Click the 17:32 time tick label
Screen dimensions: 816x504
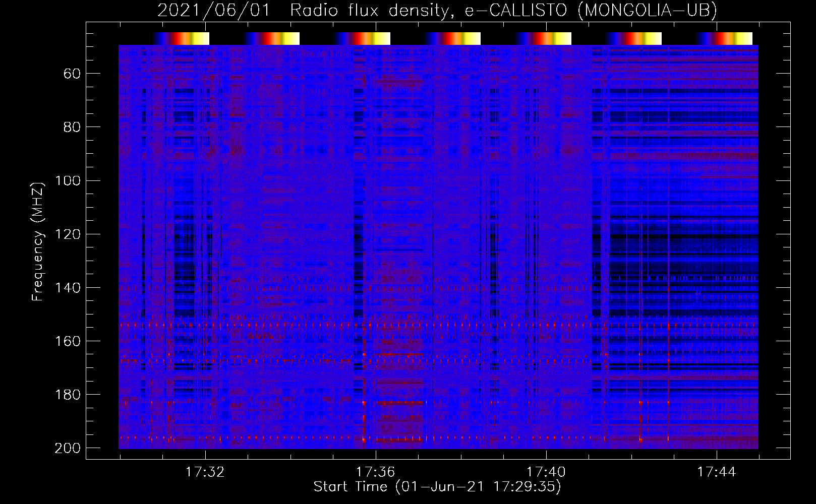pyautogui.click(x=205, y=472)
